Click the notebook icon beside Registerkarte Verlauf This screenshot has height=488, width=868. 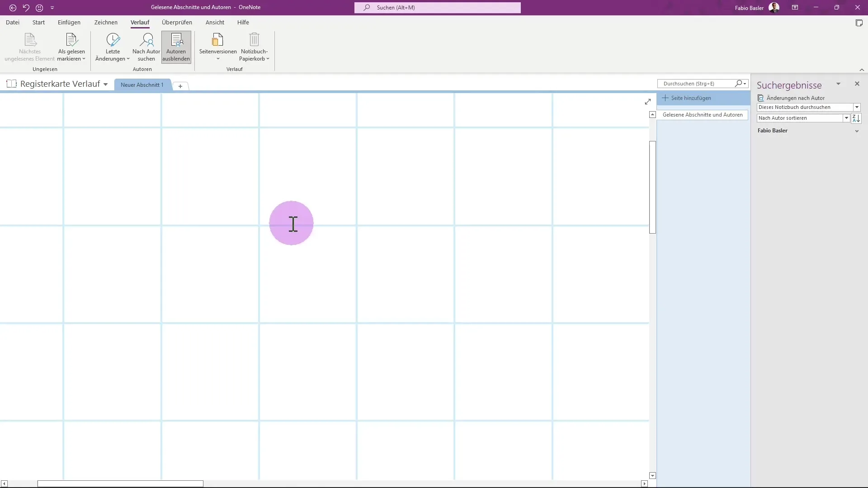(x=12, y=84)
